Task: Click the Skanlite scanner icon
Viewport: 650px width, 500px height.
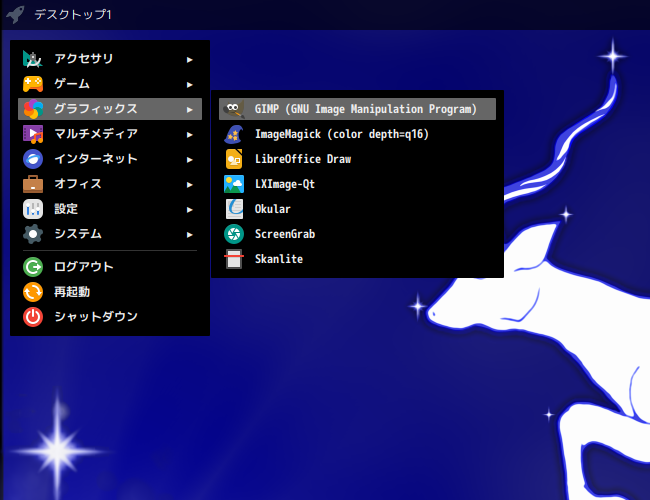Action: click(x=234, y=259)
